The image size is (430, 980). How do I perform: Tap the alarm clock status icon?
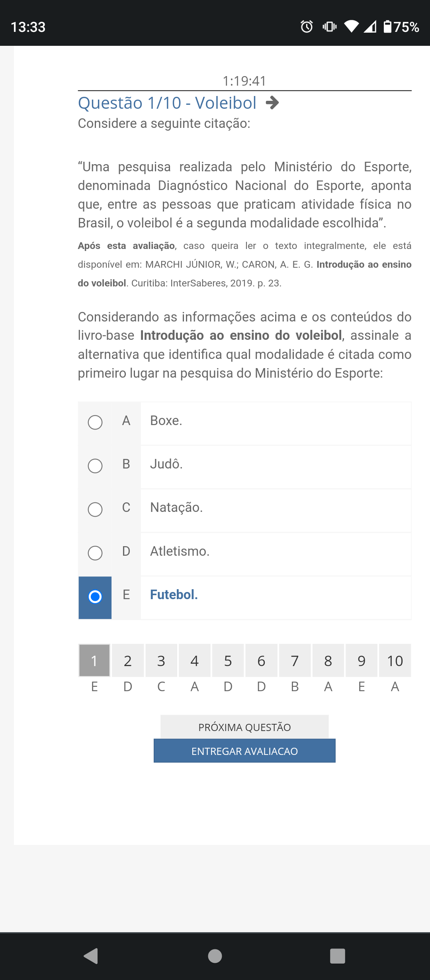(307, 27)
